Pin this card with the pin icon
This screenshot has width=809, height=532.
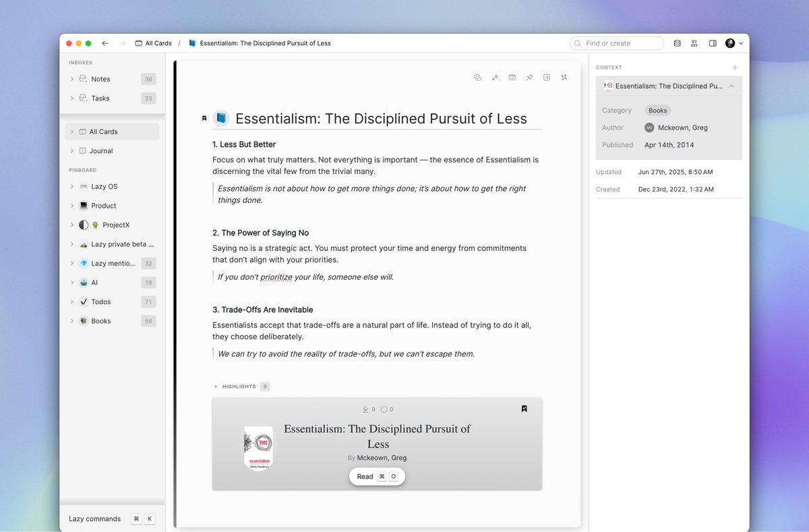tap(529, 78)
